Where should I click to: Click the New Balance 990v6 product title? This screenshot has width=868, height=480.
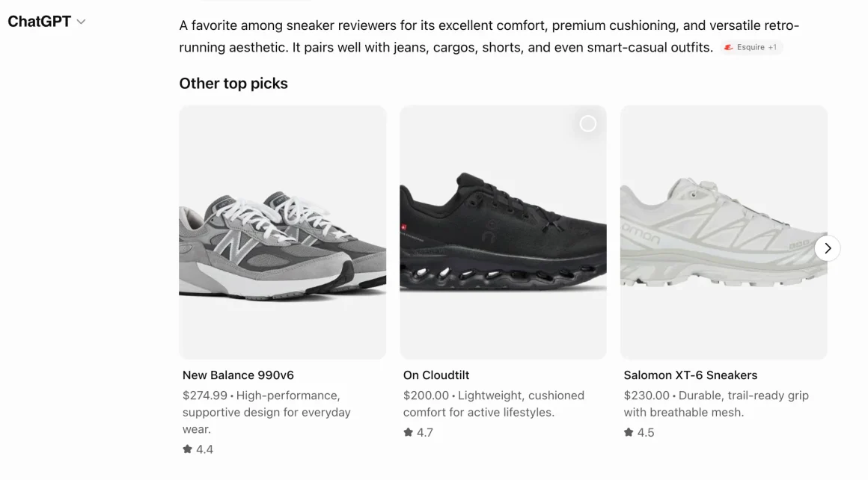238,375
